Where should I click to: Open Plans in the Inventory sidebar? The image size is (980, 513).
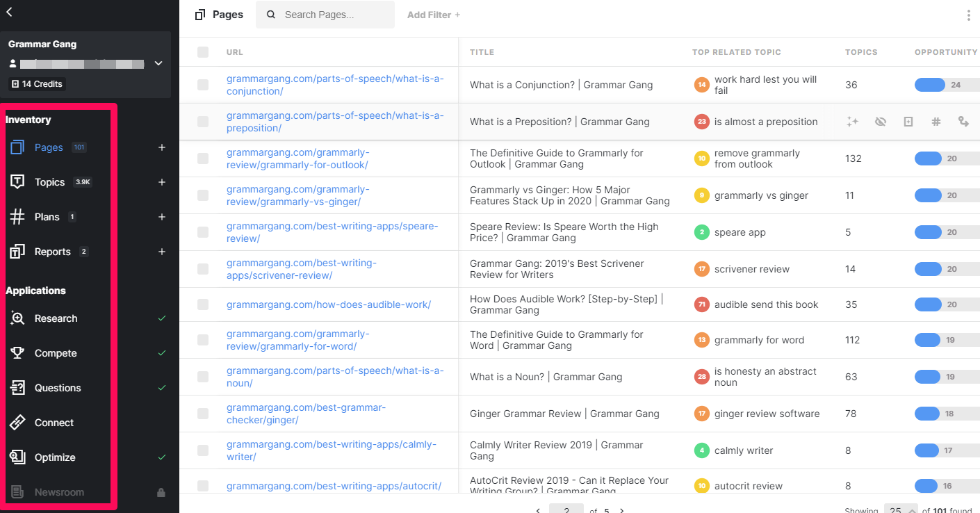pyautogui.click(x=47, y=217)
